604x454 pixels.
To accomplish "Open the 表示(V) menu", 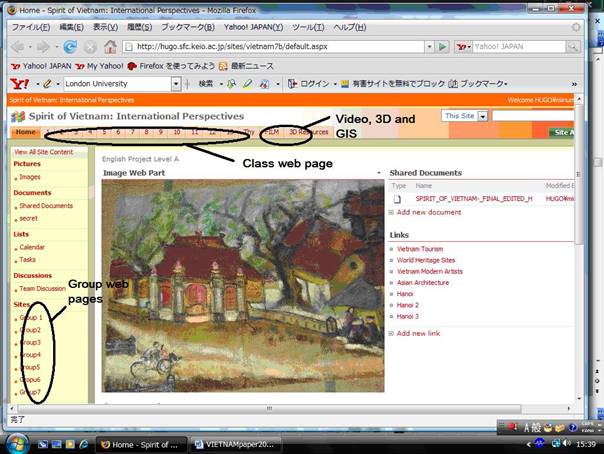I will point(105,27).
